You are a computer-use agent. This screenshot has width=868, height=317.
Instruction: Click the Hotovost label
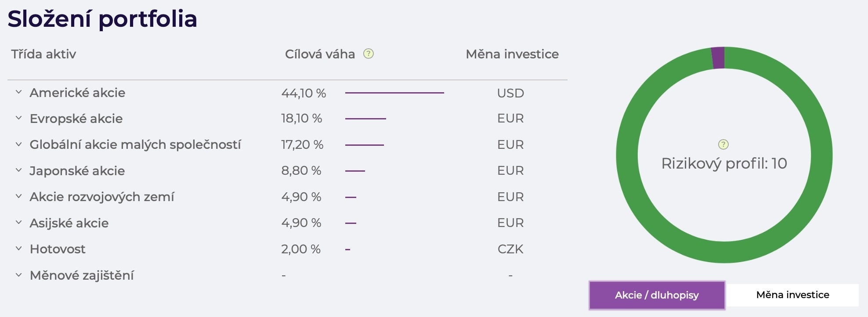tap(58, 249)
